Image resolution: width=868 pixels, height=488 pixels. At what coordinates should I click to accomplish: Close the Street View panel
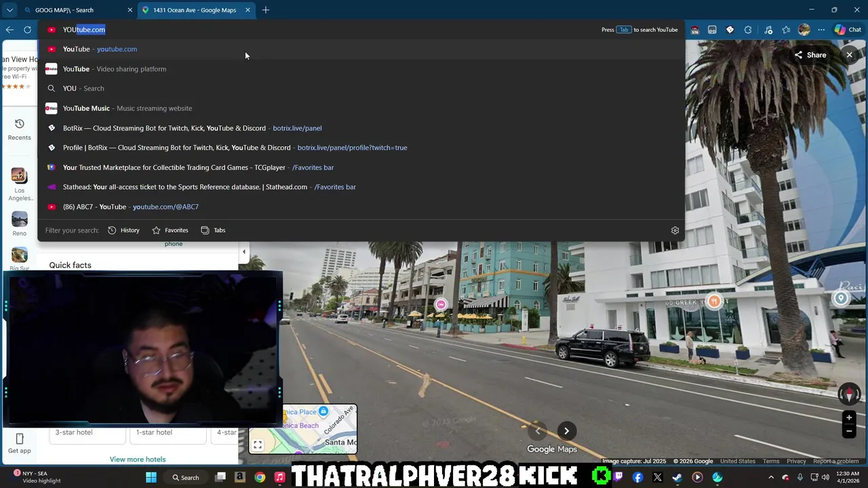click(x=849, y=55)
